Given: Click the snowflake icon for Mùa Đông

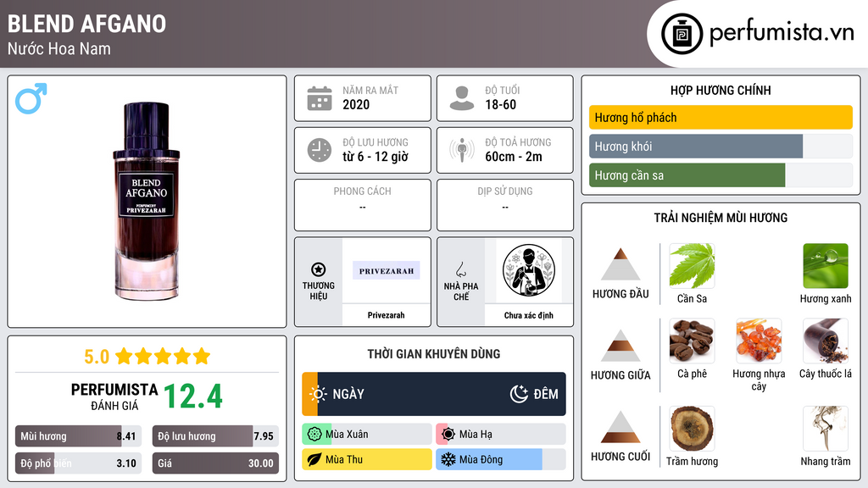Looking at the screenshot, I should click(448, 459).
